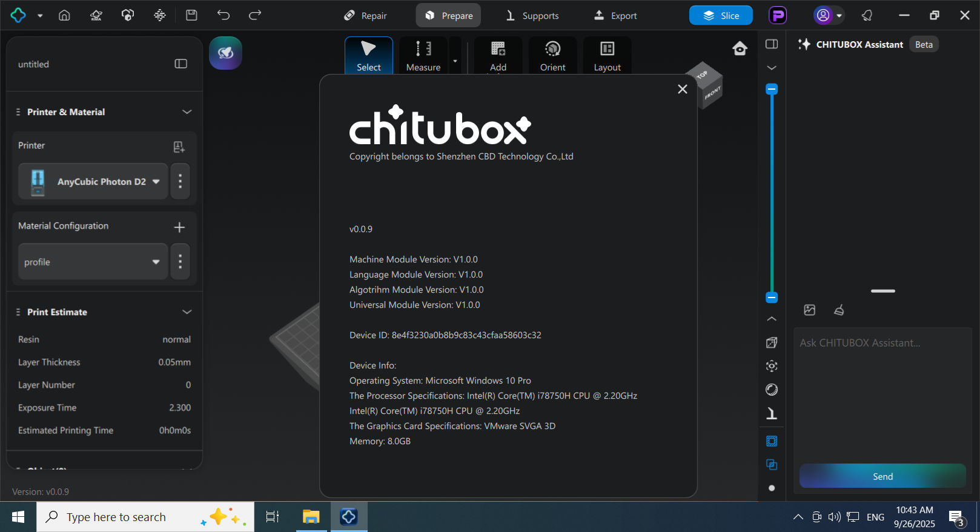
Task: Click the RMA planet icon
Action: coord(96,15)
